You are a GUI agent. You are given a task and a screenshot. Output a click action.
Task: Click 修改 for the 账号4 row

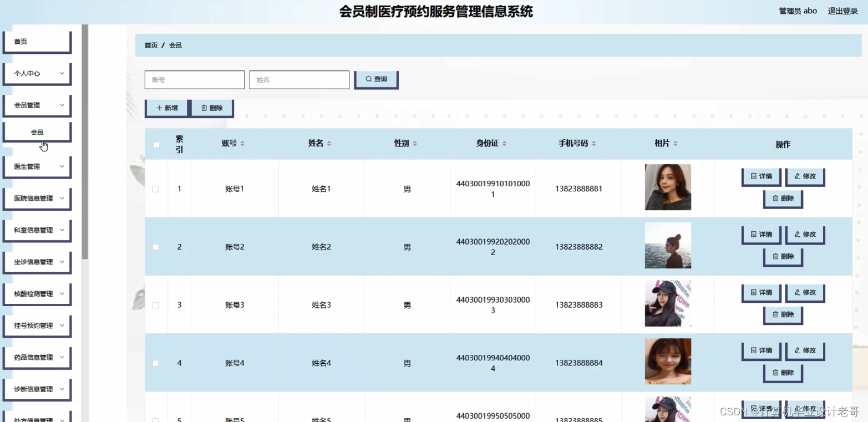coord(805,352)
